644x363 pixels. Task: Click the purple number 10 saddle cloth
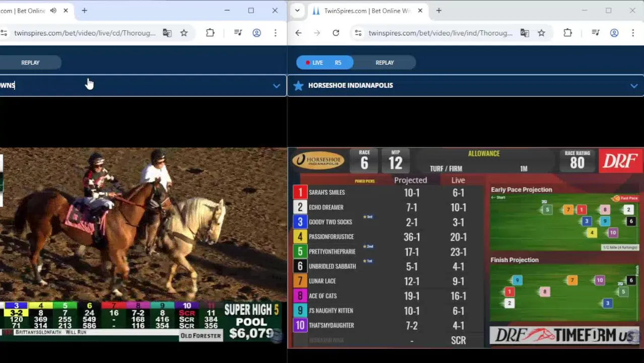coord(300,325)
